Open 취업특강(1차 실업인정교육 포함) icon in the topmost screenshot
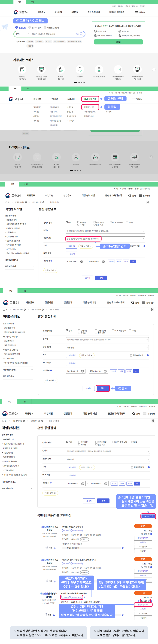Viewport: 158px width, 644px height. pos(41,69)
